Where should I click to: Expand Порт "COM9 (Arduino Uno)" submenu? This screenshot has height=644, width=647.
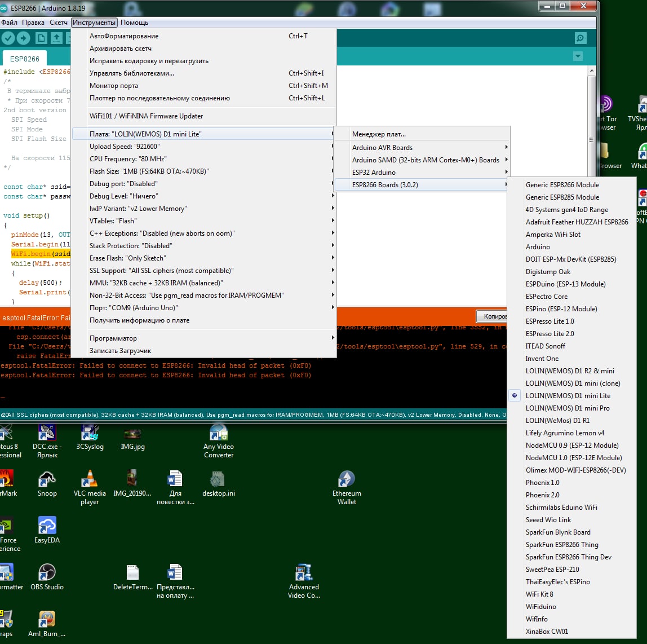204,307
